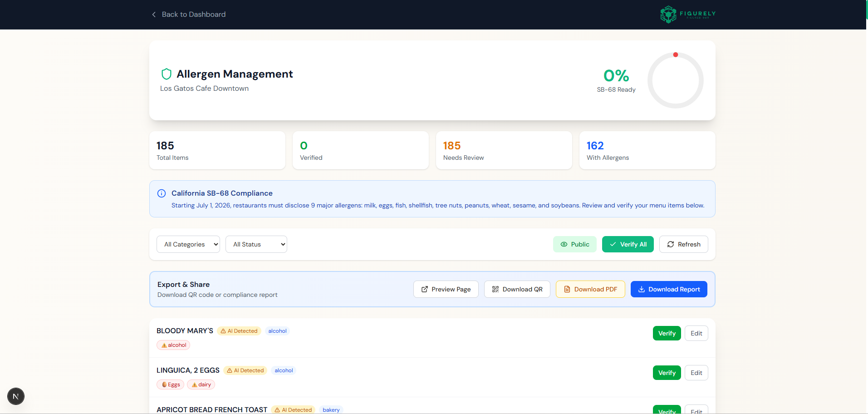Open the Needs Review stats card
This screenshot has height=414, width=868.
tap(504, 150)
